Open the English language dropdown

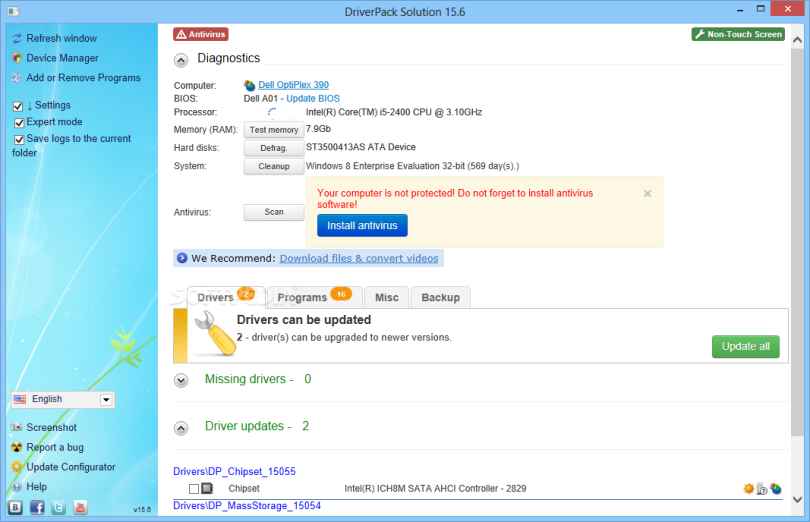tap(107, 400)
